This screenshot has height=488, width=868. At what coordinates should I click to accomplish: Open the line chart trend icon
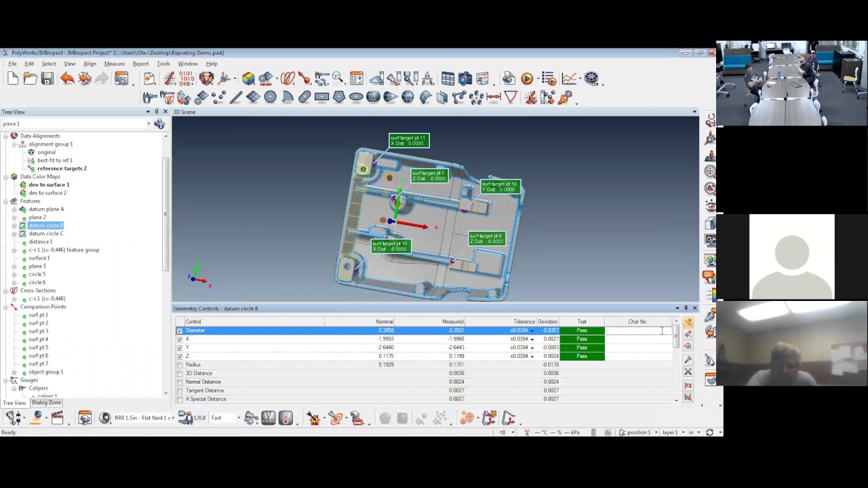click(x=568, y=79)
